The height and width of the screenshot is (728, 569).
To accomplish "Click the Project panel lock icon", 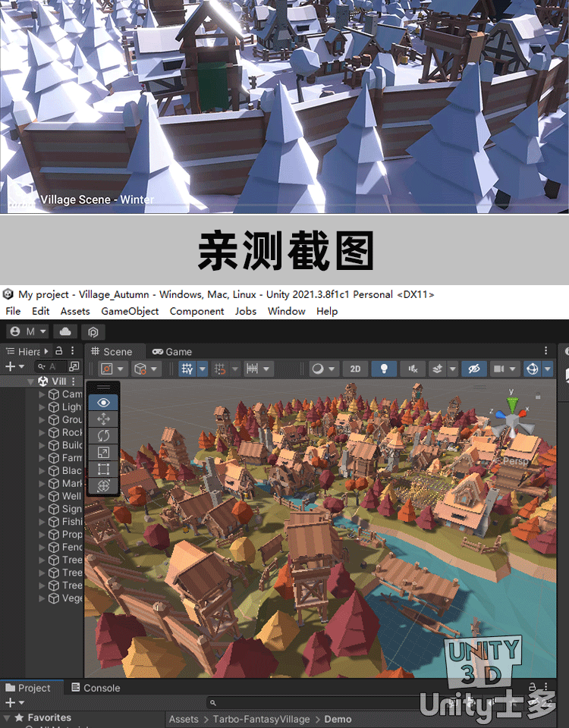I will pyautogui.click(x=533, y=686).
